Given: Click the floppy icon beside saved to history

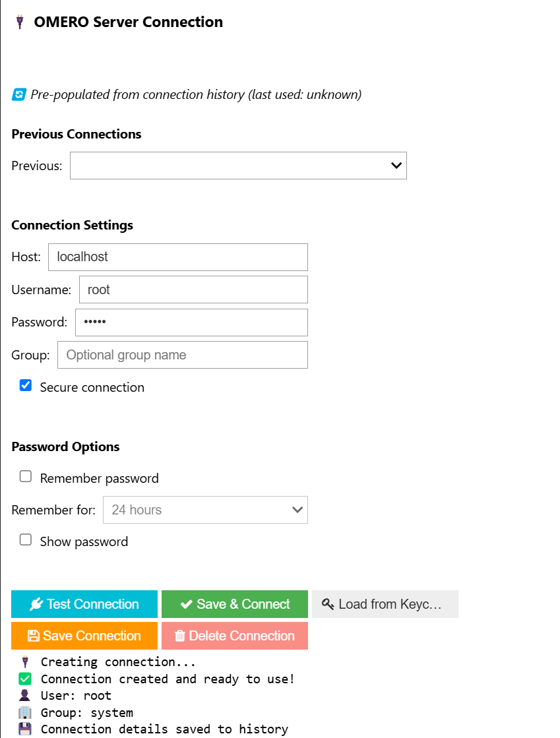Looking at the screenshot, I should [25, 729].
